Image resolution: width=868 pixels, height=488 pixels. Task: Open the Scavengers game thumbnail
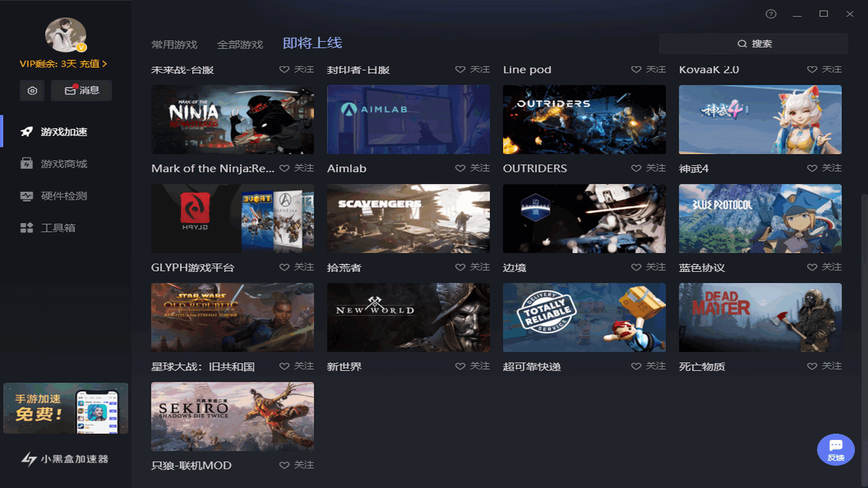click(408, 218)
